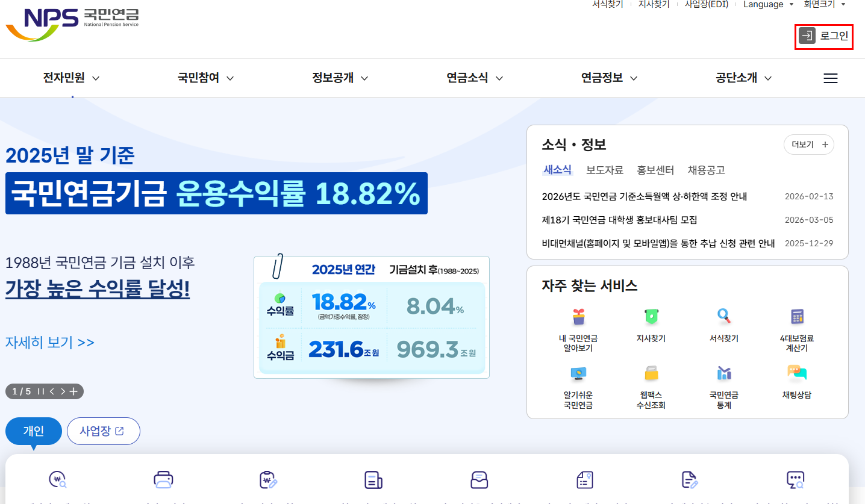The height and width of the screenshot is (504, 865).
Task: Select the 새소식 tab
Action: point(557,170)
